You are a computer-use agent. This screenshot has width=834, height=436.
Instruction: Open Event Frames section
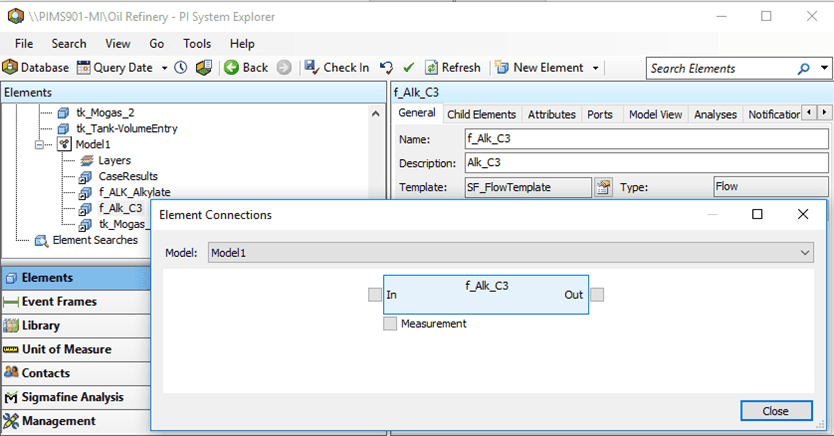[x=76, y=302]
